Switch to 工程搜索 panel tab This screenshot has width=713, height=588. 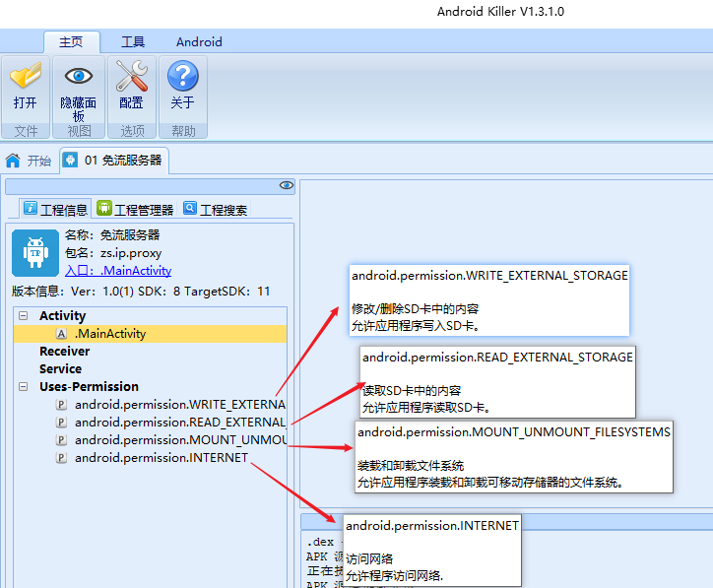coord(216,209)
